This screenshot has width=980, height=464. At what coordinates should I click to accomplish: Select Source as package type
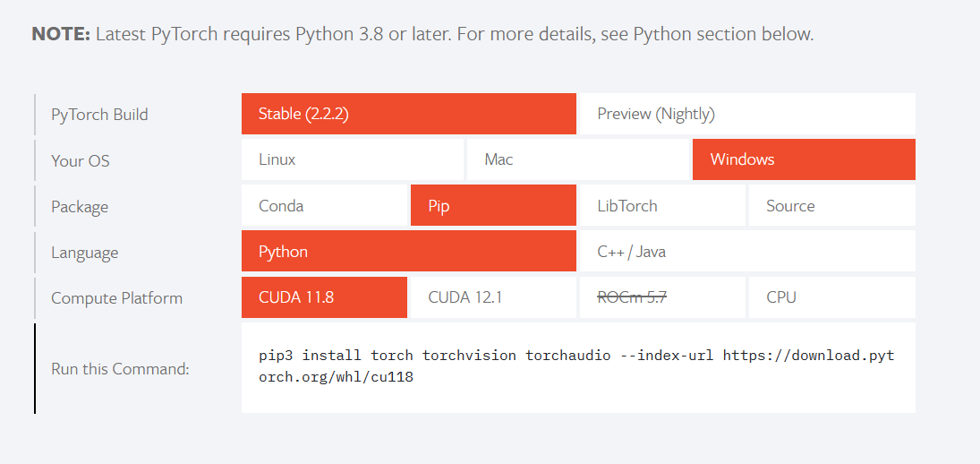point(831,206)
